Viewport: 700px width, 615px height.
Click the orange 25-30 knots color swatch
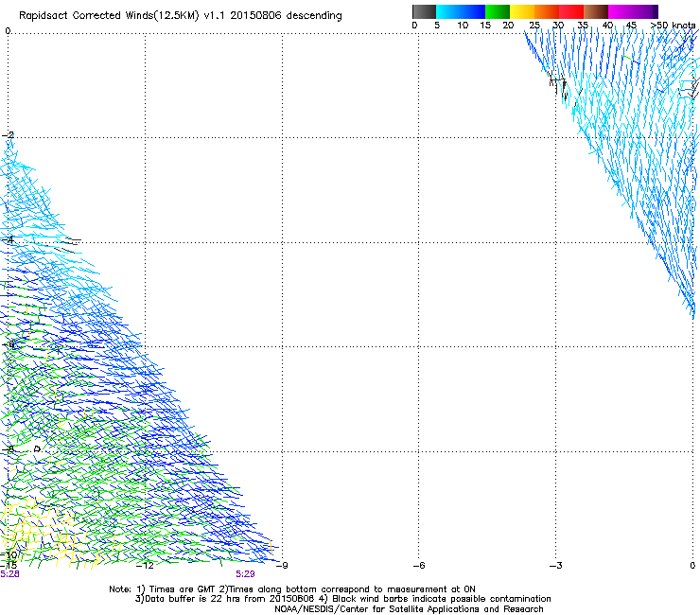[x=547, y=11]
